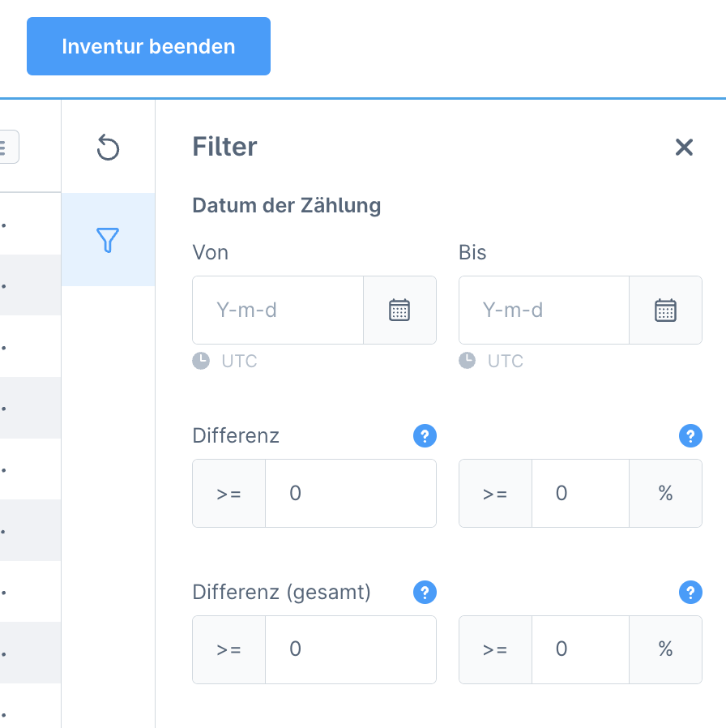This screenshot has height=728, width=726.
Task: Click the percentage value field for Differenz (gesamt)
Action: pyautogui.click(x=580, y=649)
